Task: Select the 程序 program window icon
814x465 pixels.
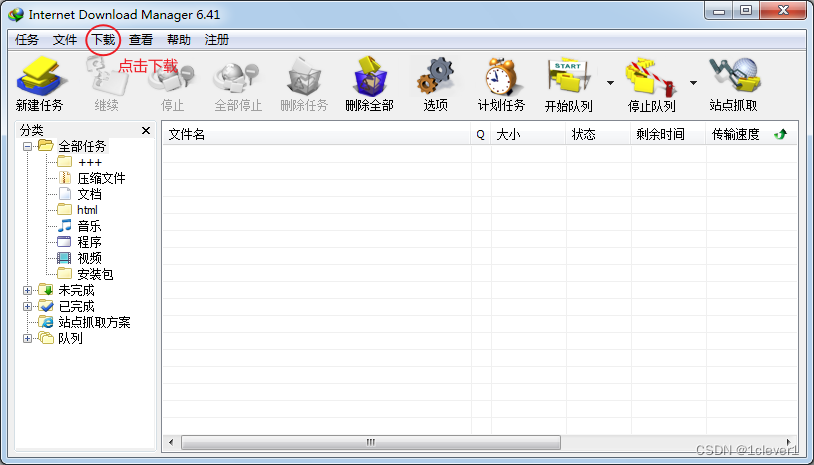Action: tap(64, 242)
